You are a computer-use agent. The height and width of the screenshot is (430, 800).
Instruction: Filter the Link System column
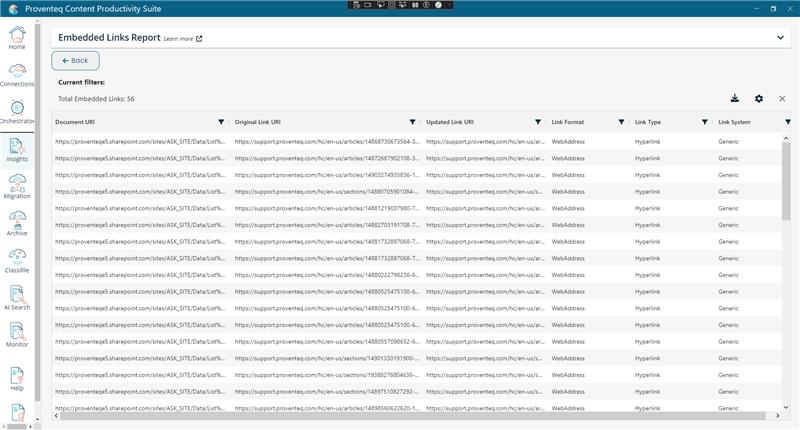point(788,122)
